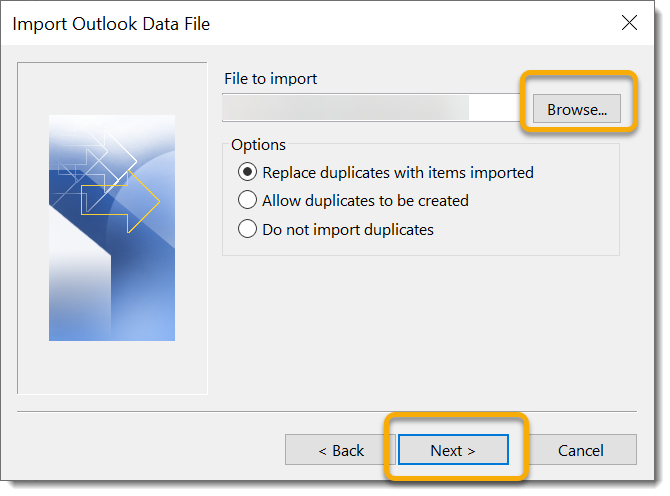Click the 'Options' group heading

[258, 144]
